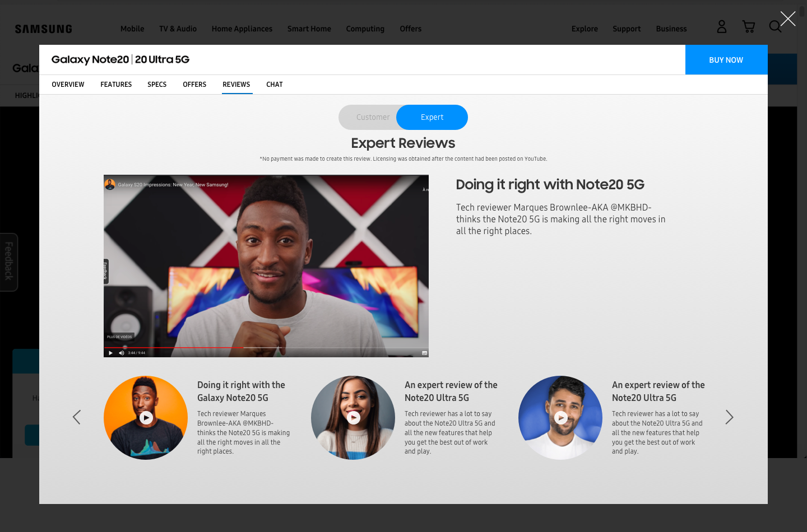Go to the FEATURES tab
Image resolution: width=807 pixels, height=532 pixels.
[116, 85]
